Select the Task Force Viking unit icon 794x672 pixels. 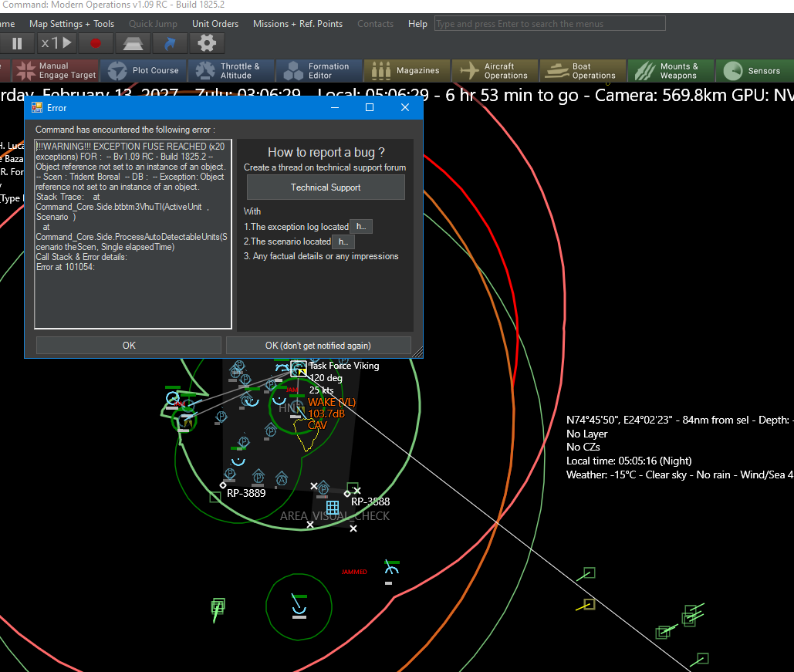(x=299, y=368)
